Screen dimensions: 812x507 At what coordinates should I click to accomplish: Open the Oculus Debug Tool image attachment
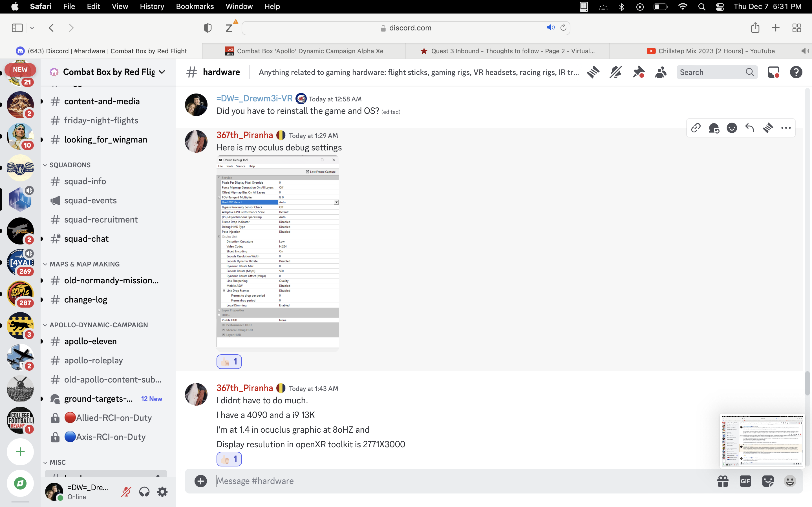[277, 252]
